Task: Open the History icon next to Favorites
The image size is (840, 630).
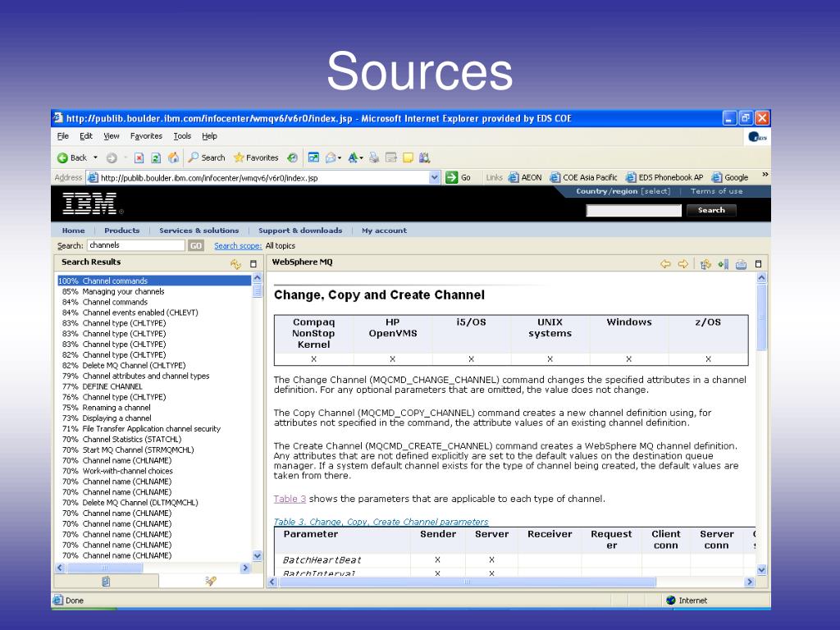Action: (292, 158)
